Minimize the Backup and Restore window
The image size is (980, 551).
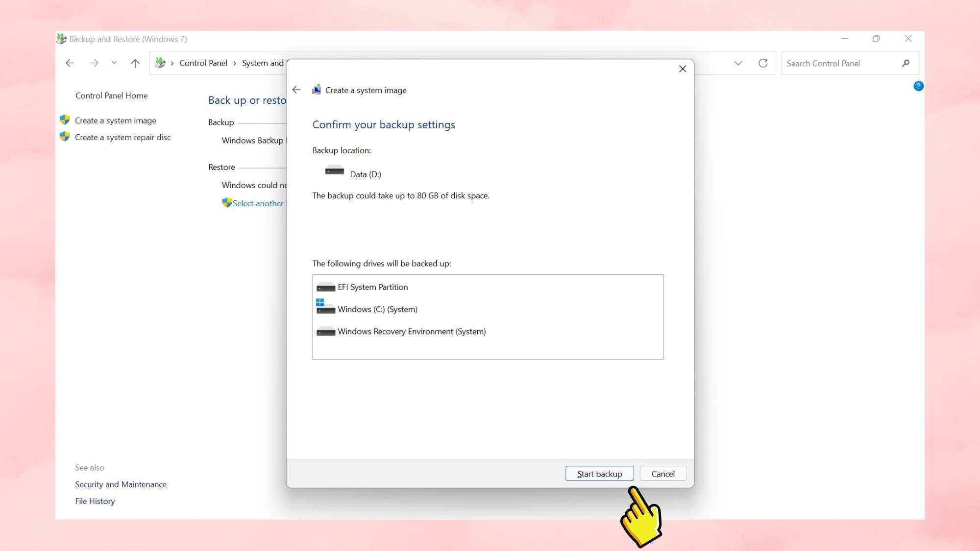pyautogui.click(x=845, y=39)
